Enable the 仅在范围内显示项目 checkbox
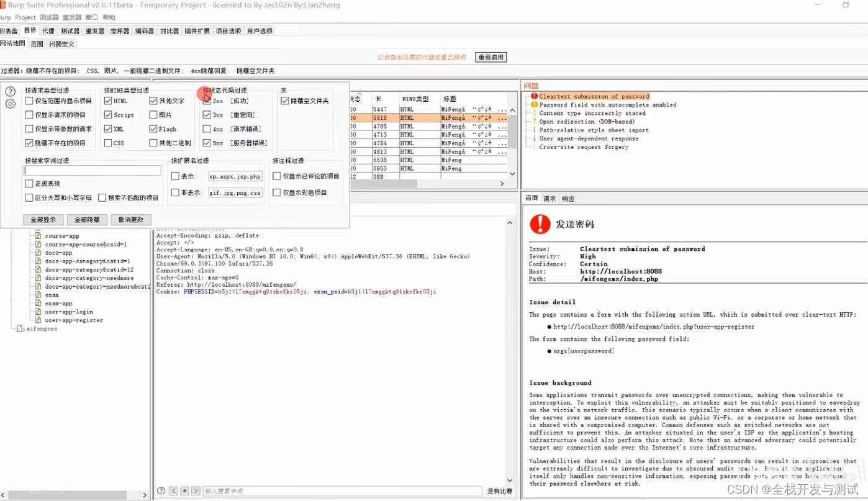 (x=29, y=101)
